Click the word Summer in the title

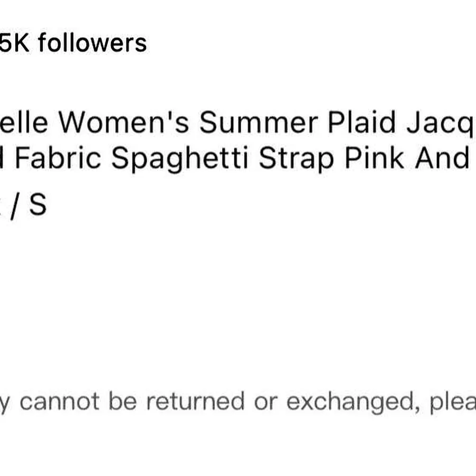point(259,122)
